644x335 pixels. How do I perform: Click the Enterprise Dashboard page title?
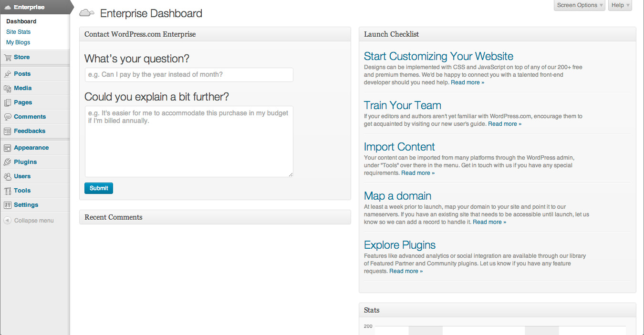151,13
